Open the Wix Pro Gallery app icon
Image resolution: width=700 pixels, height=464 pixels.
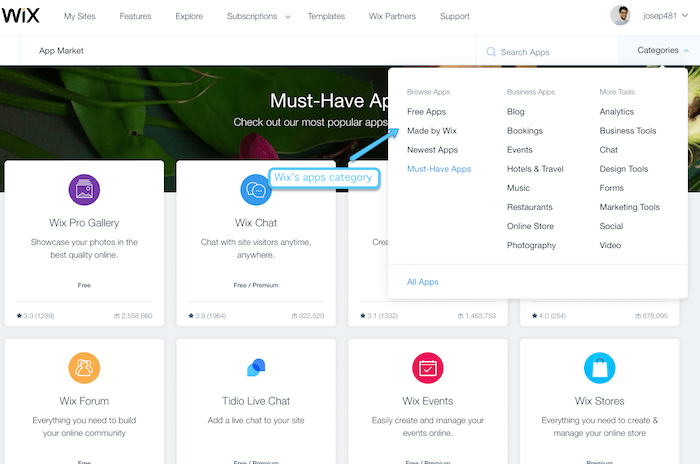[x=84, y=190]
